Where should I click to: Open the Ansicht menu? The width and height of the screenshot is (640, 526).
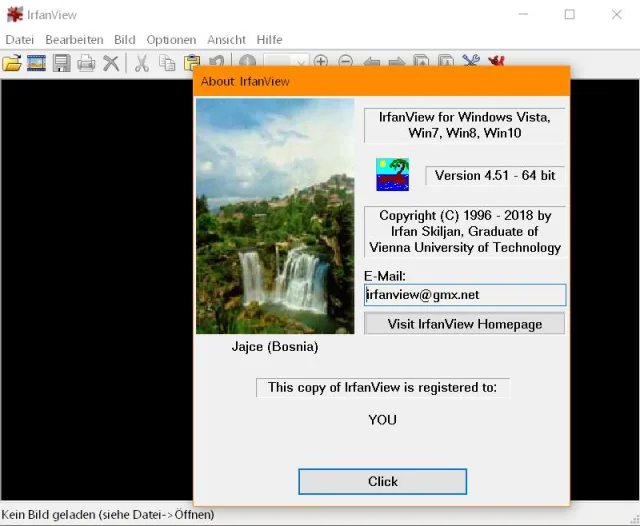click(226, 40)
